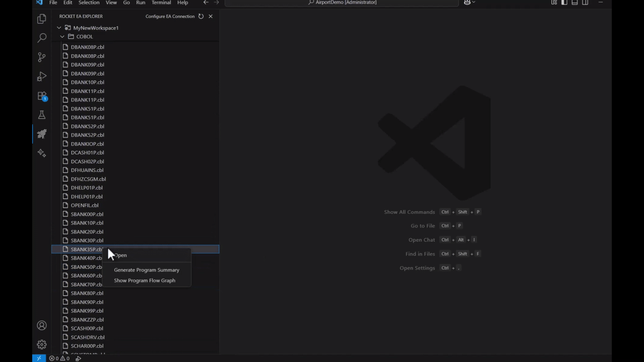Collapse the MyNewWorkspace1 tree node

point(59,28)
